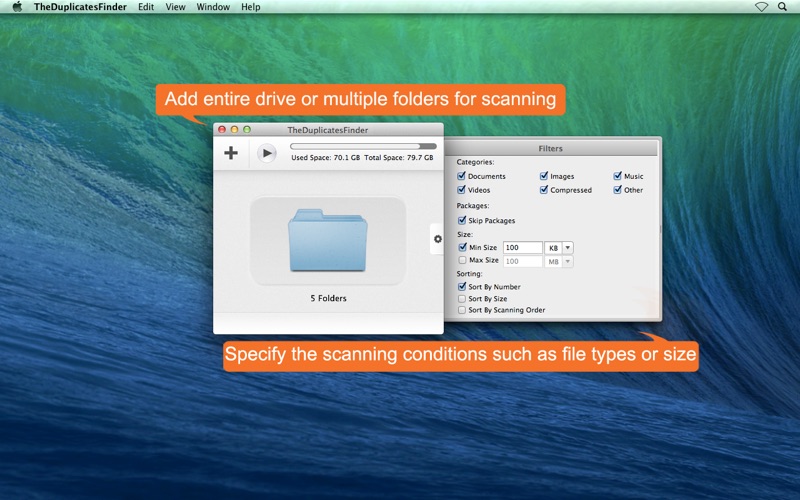This screenshot has width=800, height=500.
Task: Disable Skip Packages option
Action: pyautogui.click(x=462, y=220)
